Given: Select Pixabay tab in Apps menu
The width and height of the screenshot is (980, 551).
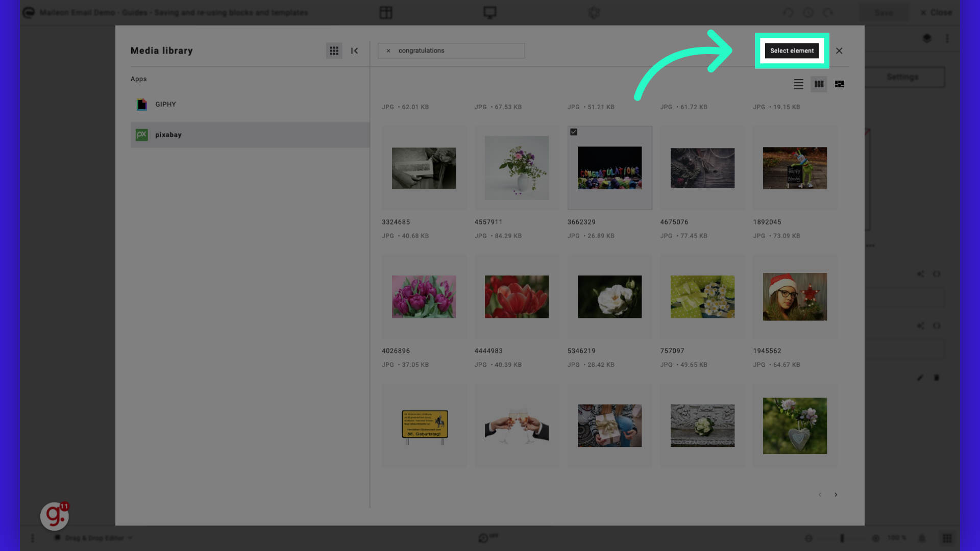Looking at the screenshot, I should [x=168, y=135].
